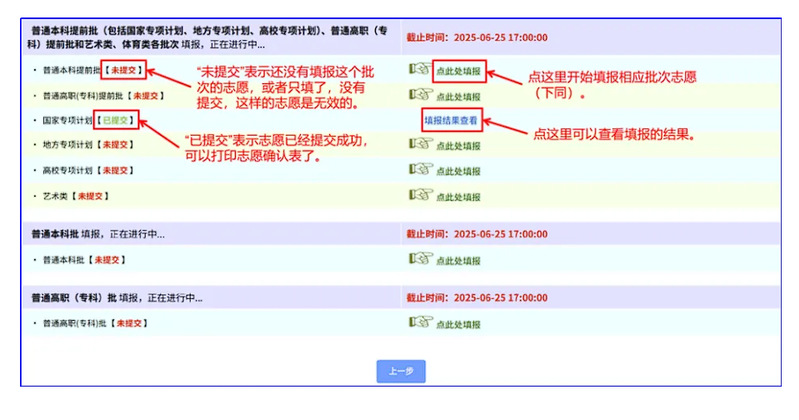This screenshot has width=799, height=420.
Task: Click hand icon in 艺术类 row
Action: pyautogui.click(x=420, y=195)
